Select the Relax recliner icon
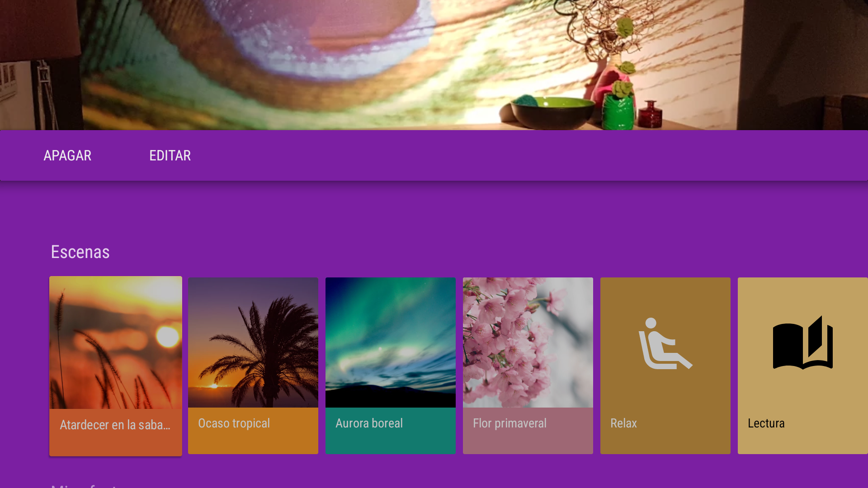 point(665,343)
